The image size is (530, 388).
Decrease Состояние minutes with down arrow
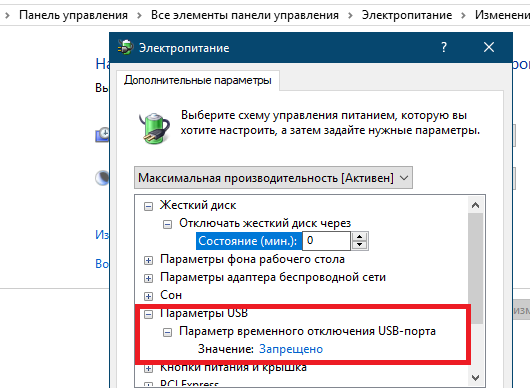coord(360,245)
